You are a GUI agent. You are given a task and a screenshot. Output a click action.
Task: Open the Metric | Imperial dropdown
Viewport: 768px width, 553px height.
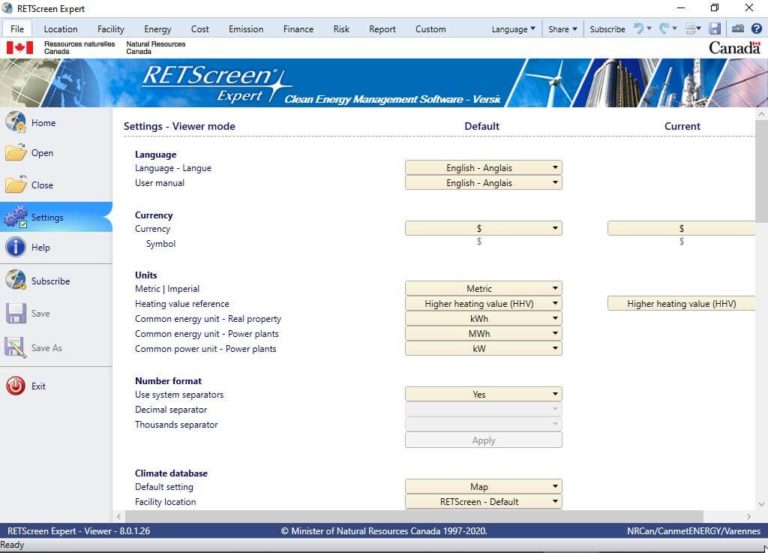483,289
